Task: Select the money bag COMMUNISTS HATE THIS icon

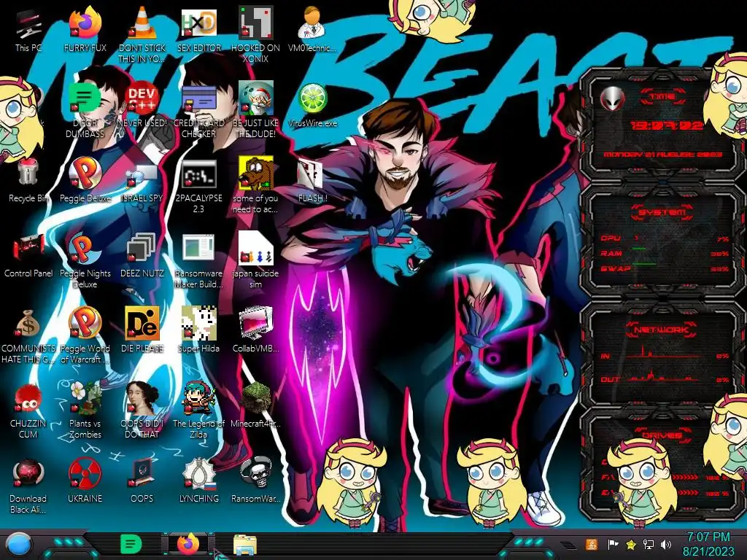Action: click(28, 324)
